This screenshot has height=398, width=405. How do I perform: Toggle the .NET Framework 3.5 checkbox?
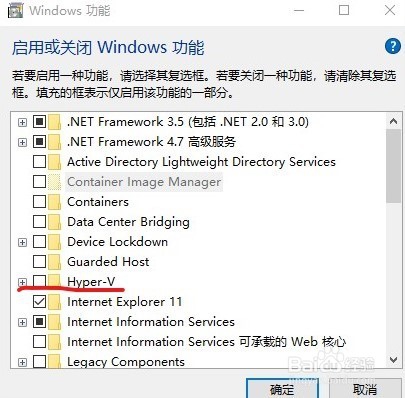(x=40, y=122)
